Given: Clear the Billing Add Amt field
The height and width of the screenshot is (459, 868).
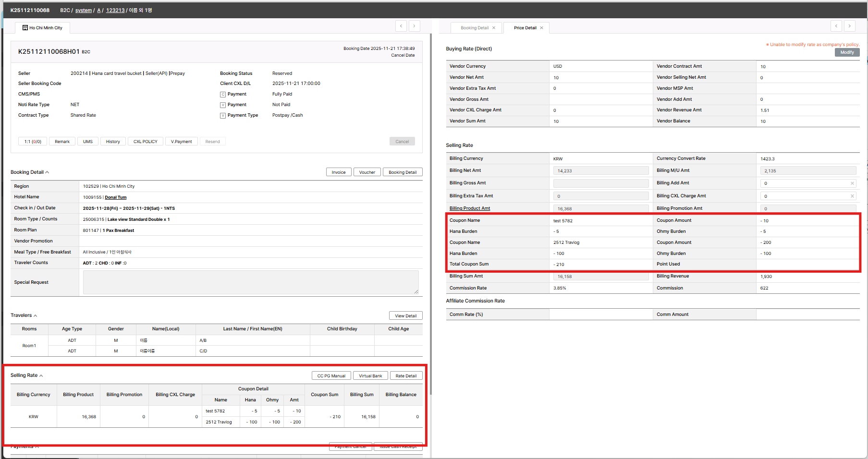Looking at the screenshot, I should (x=852, y=183).
